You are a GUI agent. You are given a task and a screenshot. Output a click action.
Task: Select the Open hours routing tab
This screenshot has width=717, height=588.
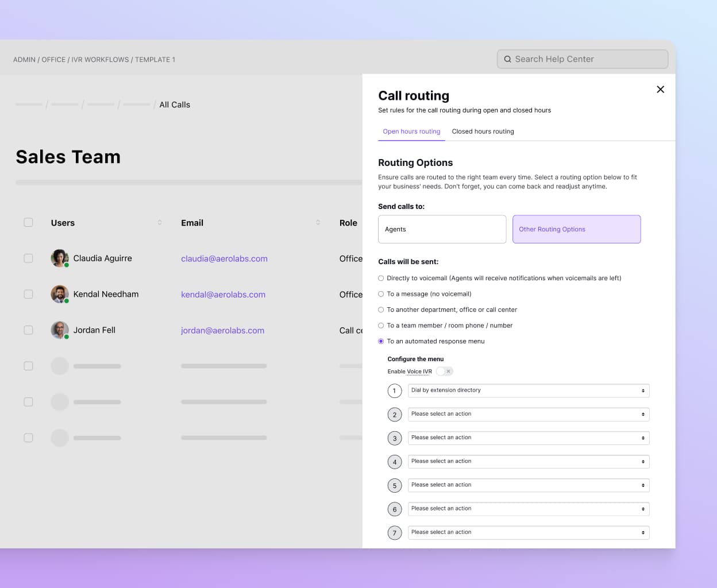tap(411, 131)
